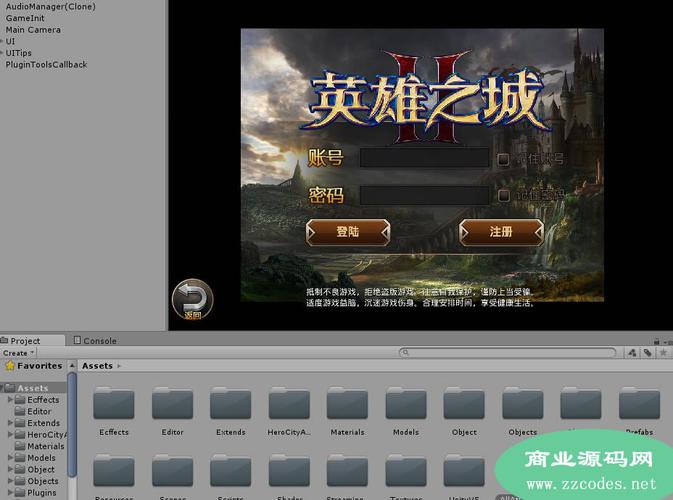Expand the Plugins folder arrow in the tree

pyautogui.click(x=10, y=492)
